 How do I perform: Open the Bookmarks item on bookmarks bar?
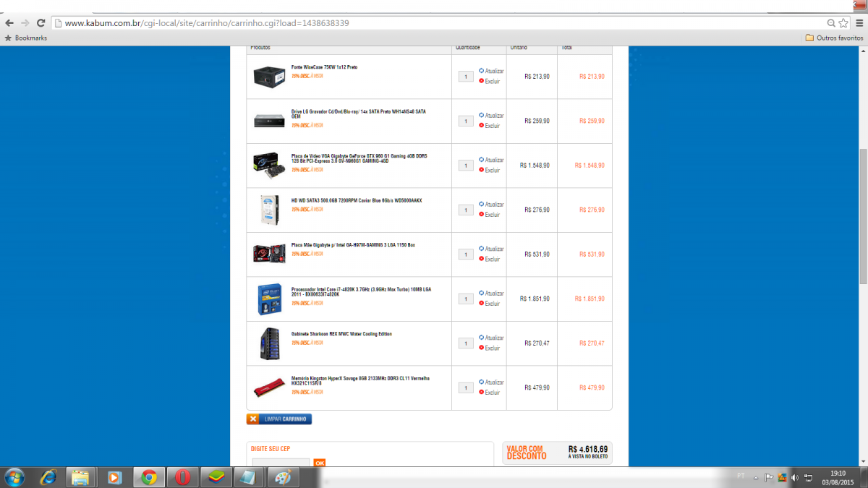[26, 38]
